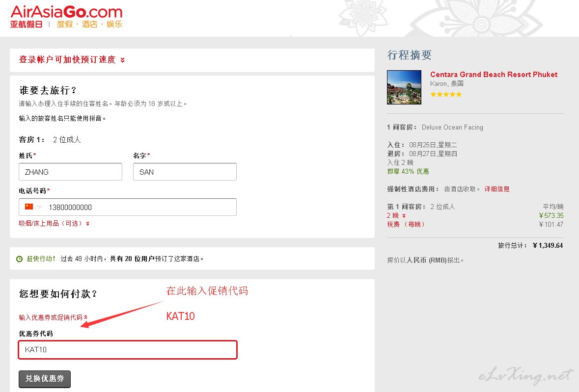Click the ¥573.35 average nightly price
Image resolution: width=579 pixels, height=392 pixels.
click(551, 216)
